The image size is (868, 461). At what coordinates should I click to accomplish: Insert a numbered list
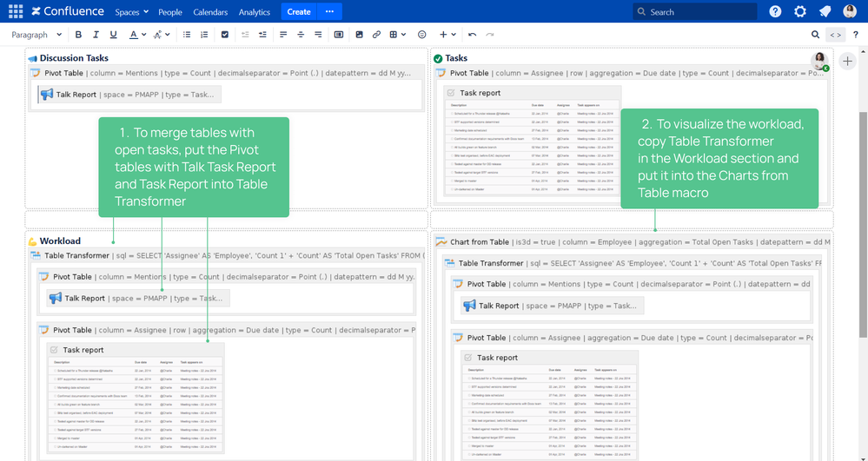tap(204, 35)
